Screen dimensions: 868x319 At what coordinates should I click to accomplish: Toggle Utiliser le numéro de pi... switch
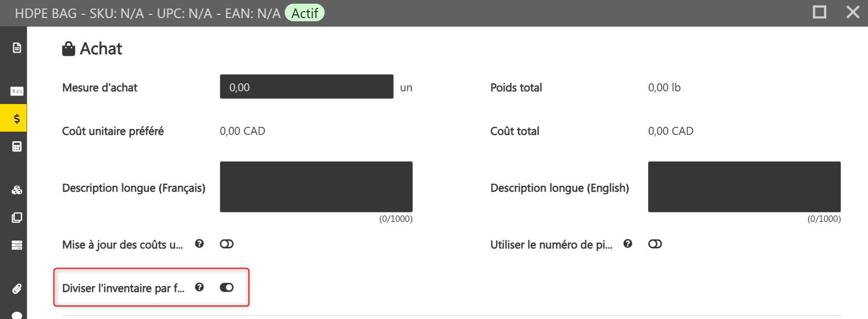[x=655, y=244]
